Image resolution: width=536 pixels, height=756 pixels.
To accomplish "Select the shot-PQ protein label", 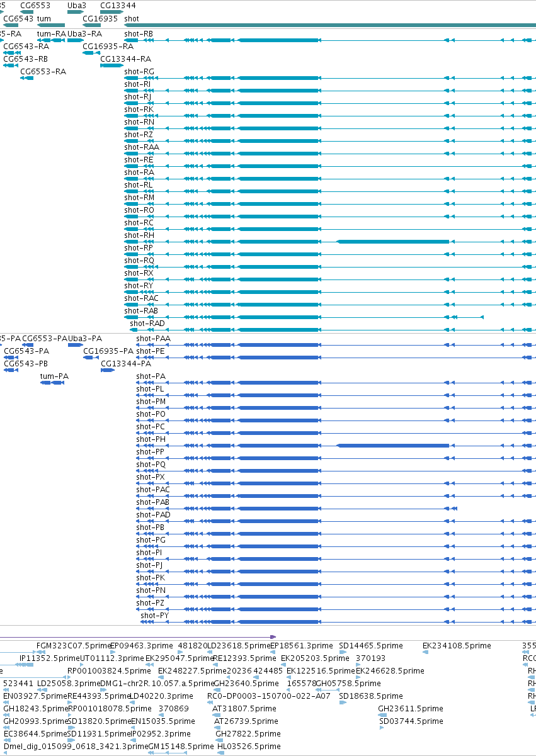I will click(x=151, y=464).
